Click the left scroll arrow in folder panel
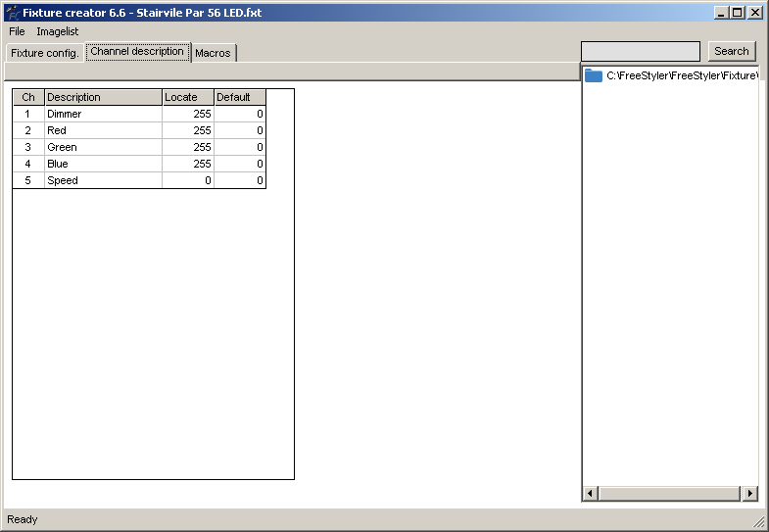The width and height of the screenshot is (769, 532). (591, 493)
